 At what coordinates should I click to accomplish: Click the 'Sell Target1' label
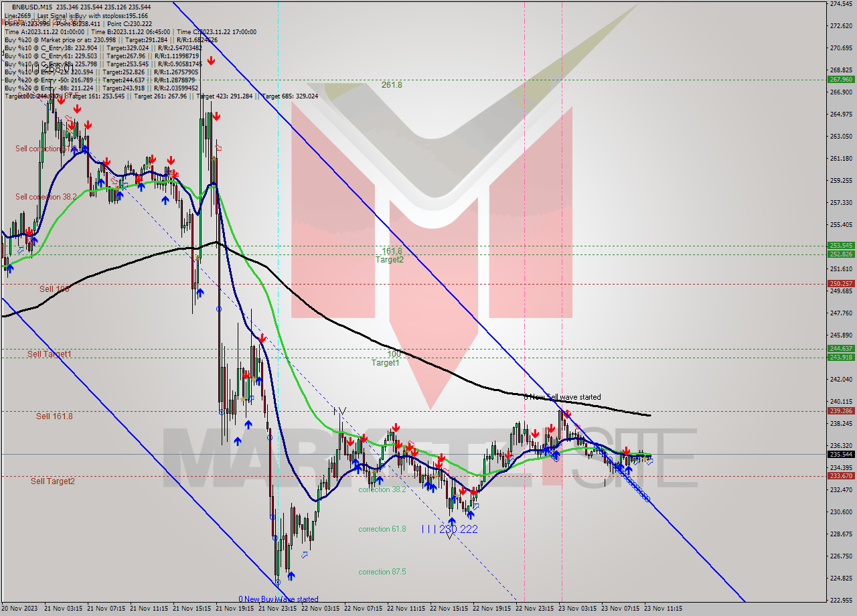pos(50,354)
